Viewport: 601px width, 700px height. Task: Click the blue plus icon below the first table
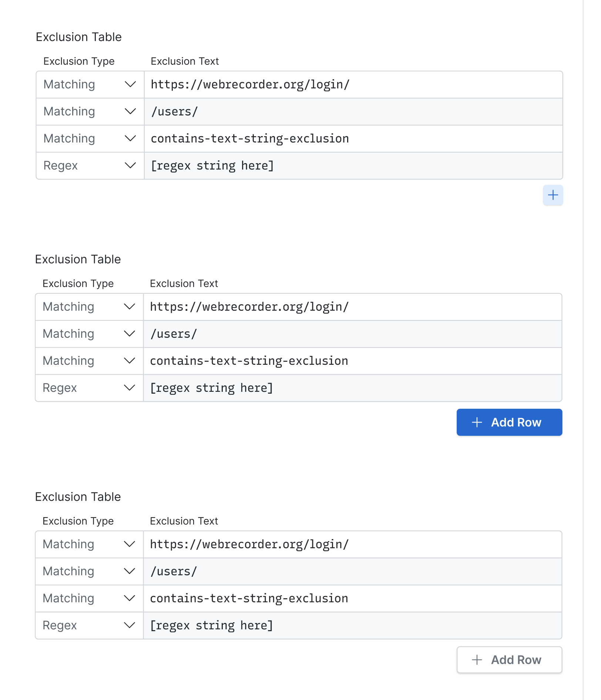[553, 195]
